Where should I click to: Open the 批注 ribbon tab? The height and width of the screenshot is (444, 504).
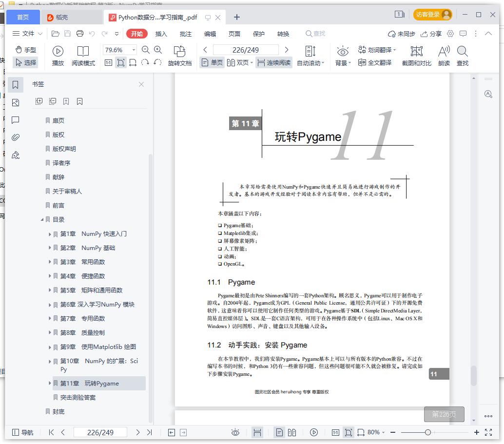point(185,34)
